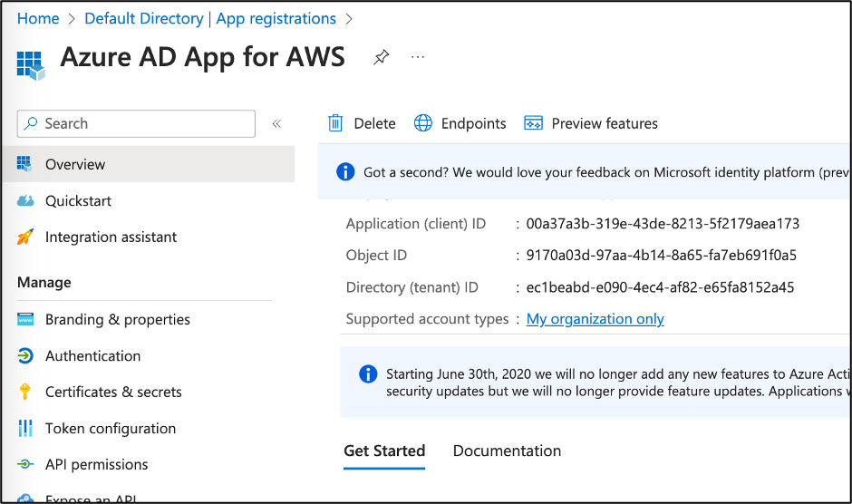This screenshot has height=504, width=852.
Task: Click the Certificates & secrets key icon
Action: [x=26, y=393]
